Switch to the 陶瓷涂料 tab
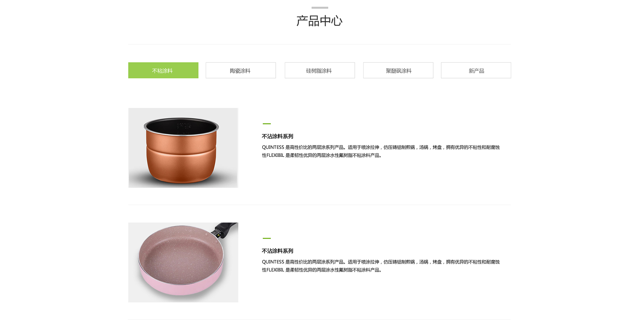Viewport: 644px width, 325px height. coord(241,70)
